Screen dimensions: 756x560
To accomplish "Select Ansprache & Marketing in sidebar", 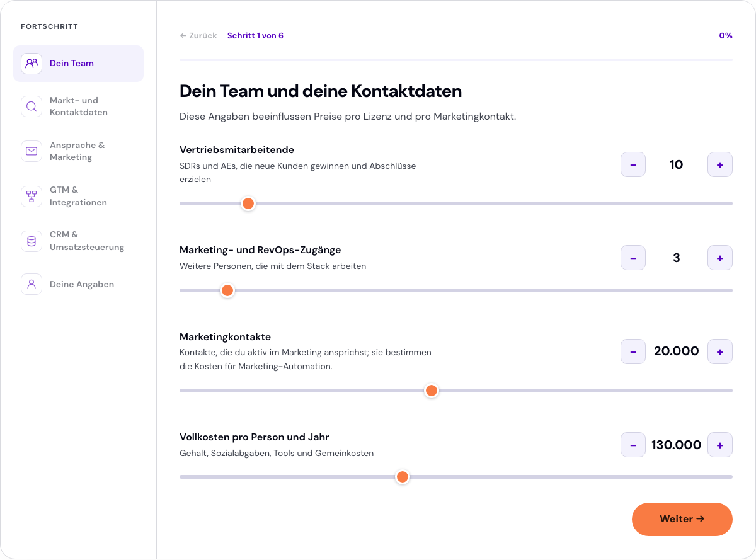I will [78, 151].
